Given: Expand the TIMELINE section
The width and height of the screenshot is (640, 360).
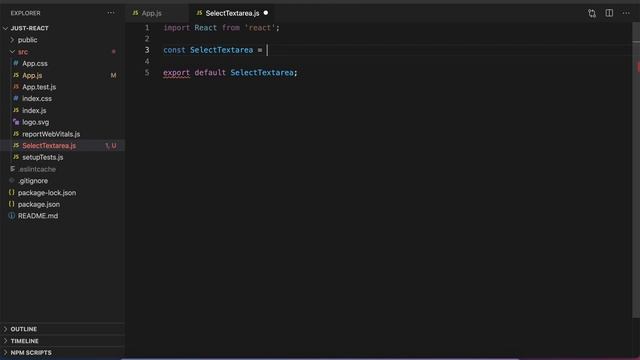Looking at the screenshot, I should click(24, 341).
